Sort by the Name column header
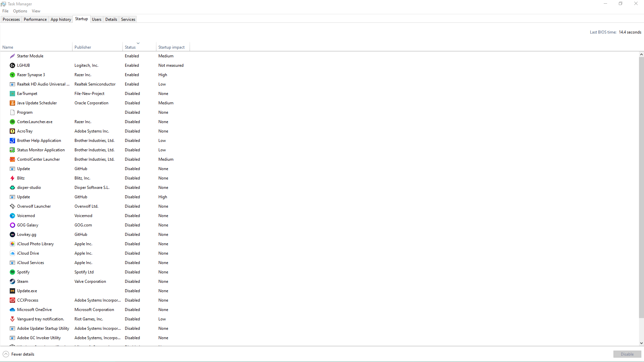Screen dimensions: 644x362 36,47
